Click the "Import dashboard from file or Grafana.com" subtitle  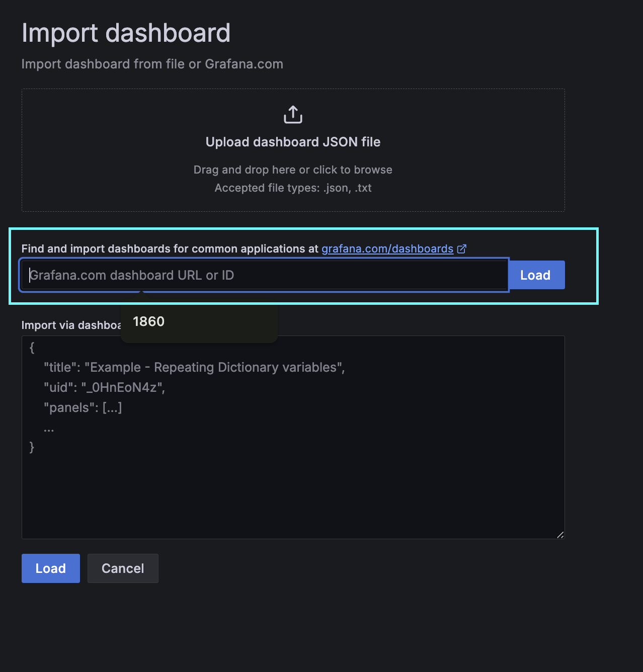pos(152,64)
